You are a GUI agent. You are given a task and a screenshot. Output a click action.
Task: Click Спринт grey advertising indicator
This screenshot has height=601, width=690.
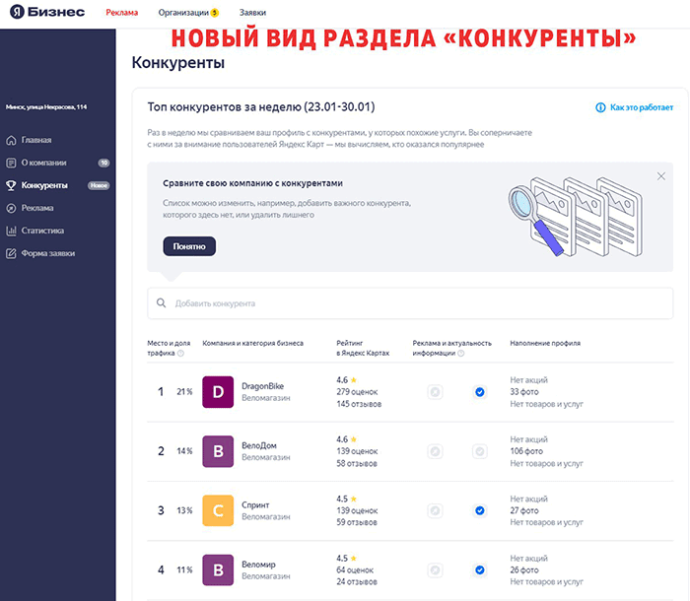[435, 510]
